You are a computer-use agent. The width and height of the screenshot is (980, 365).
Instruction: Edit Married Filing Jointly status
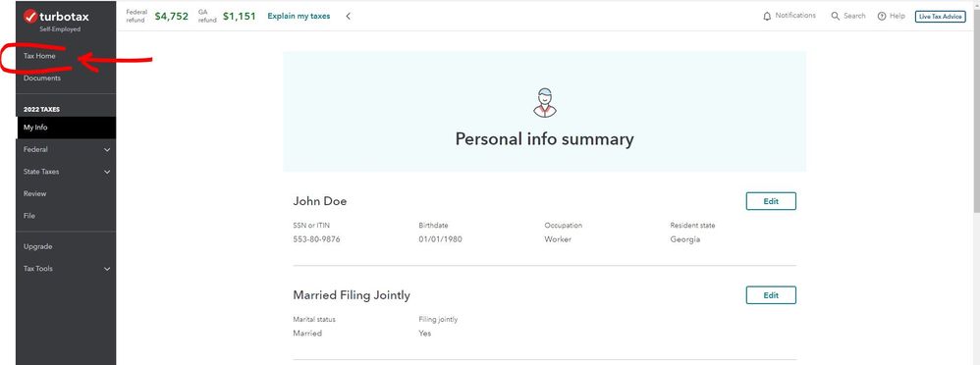(x=771, y=295)
